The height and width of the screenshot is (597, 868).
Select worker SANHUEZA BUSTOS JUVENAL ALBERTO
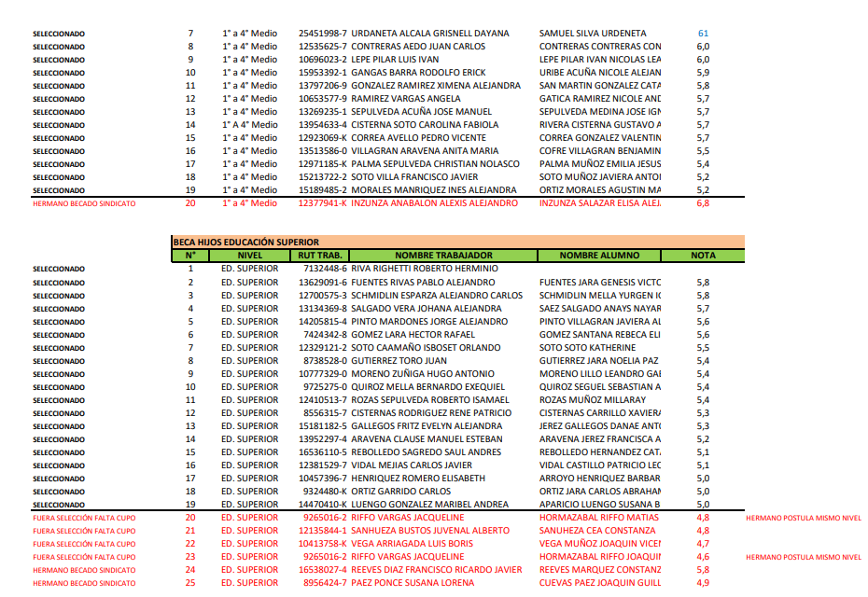point(430,531)
